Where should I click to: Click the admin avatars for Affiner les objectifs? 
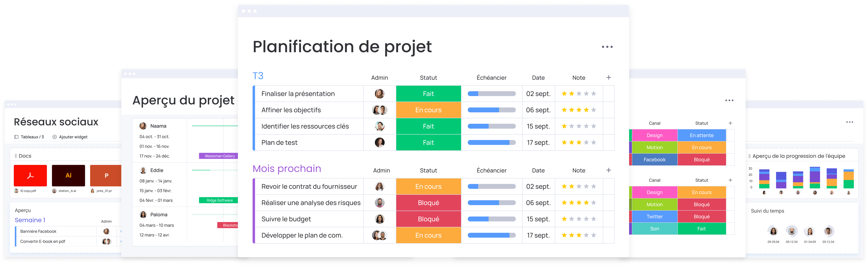380,110
